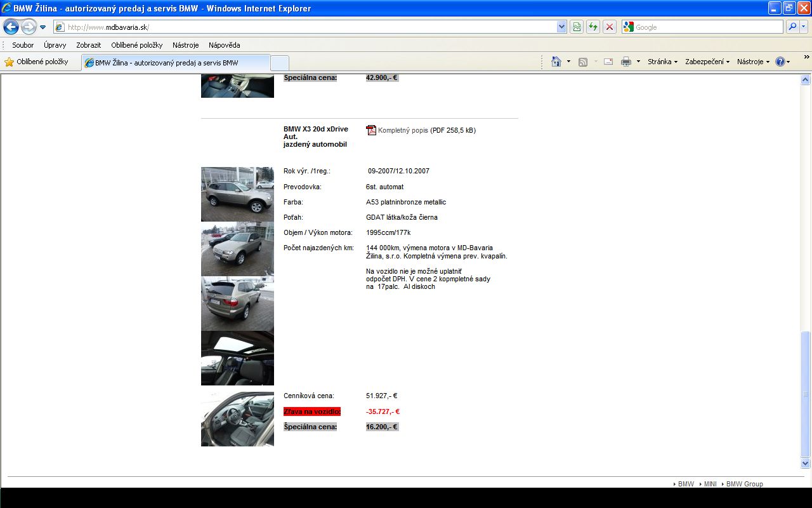Click the MINI footer link
812x508 pixels.
coord(710,484)
